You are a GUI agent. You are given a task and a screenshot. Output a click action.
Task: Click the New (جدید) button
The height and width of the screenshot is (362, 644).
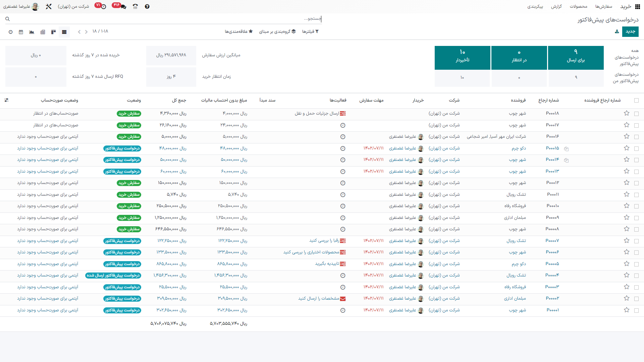(630, 32)
